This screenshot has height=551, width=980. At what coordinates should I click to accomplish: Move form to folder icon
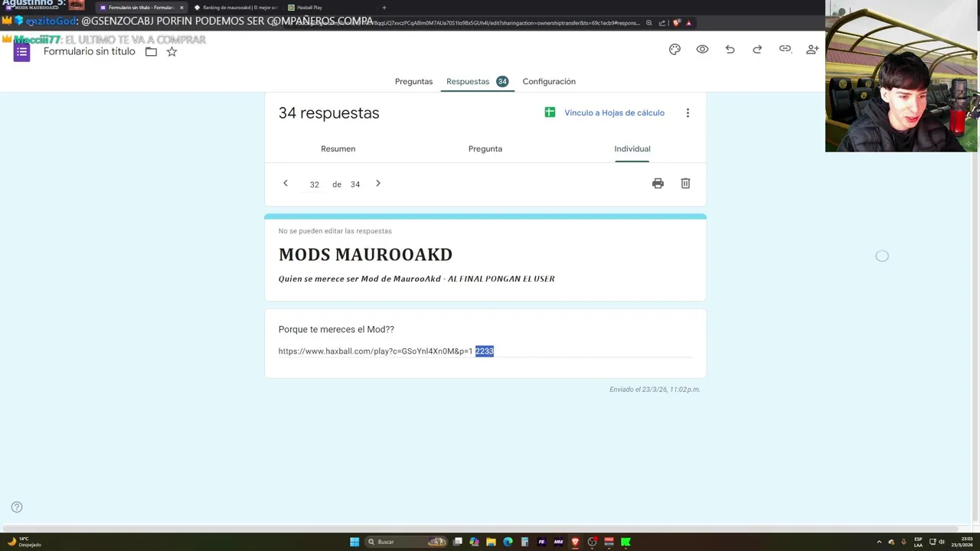click(x=151, y=51)
